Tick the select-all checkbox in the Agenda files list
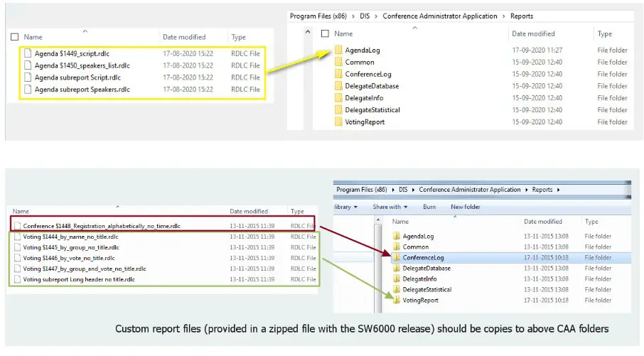This screenshot has height=356, width=644. [x=15, y=37]
